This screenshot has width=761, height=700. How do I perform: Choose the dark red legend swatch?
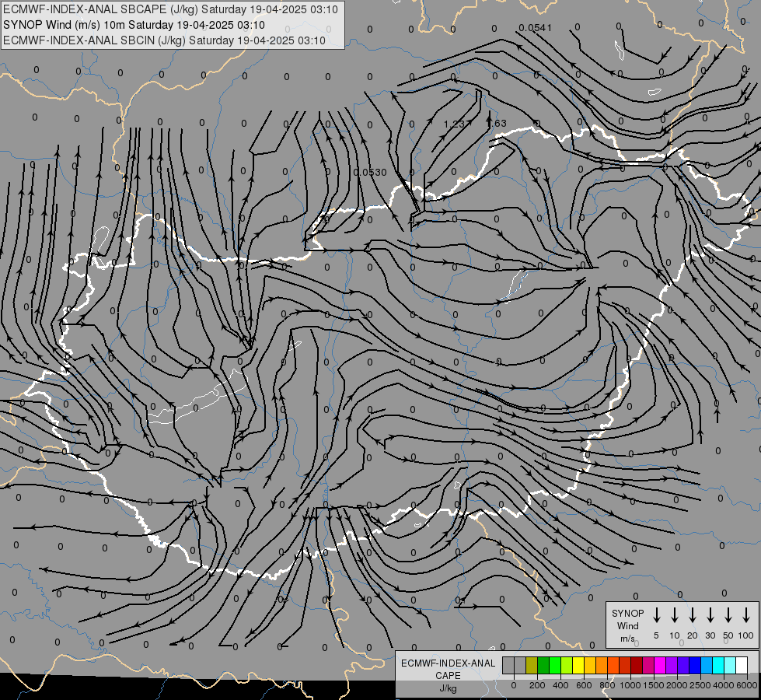pos(637,665)
